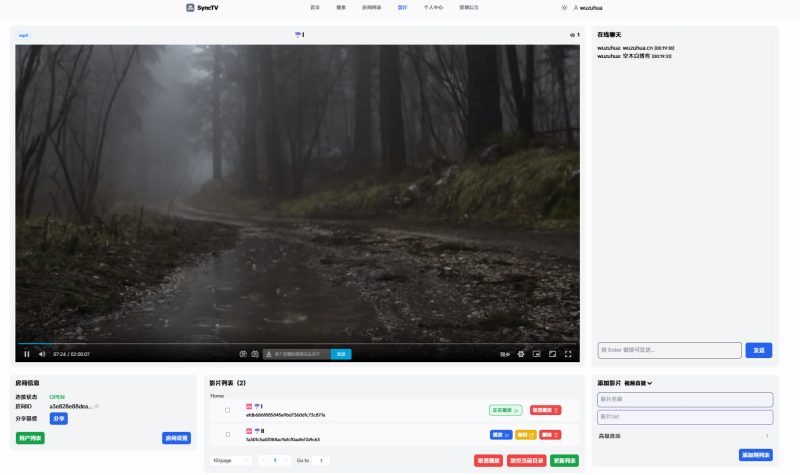Send danmaku with the player's blue send button
This screenshot has height=475, width=800.
pos(341,354)
